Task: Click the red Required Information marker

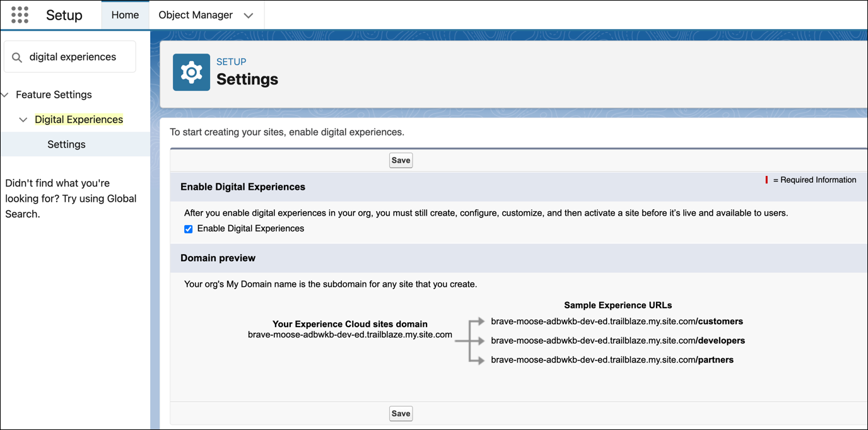Action: click(x=766, y=180)
